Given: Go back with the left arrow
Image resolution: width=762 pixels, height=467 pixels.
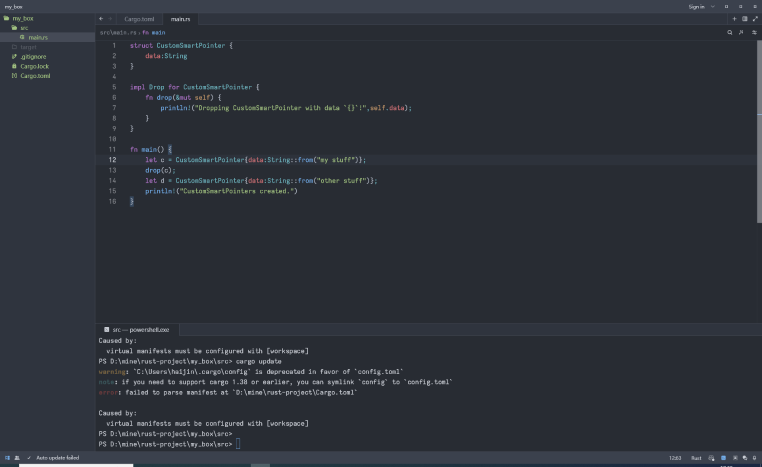Looking at the screenshot, I should pos(101,19).
